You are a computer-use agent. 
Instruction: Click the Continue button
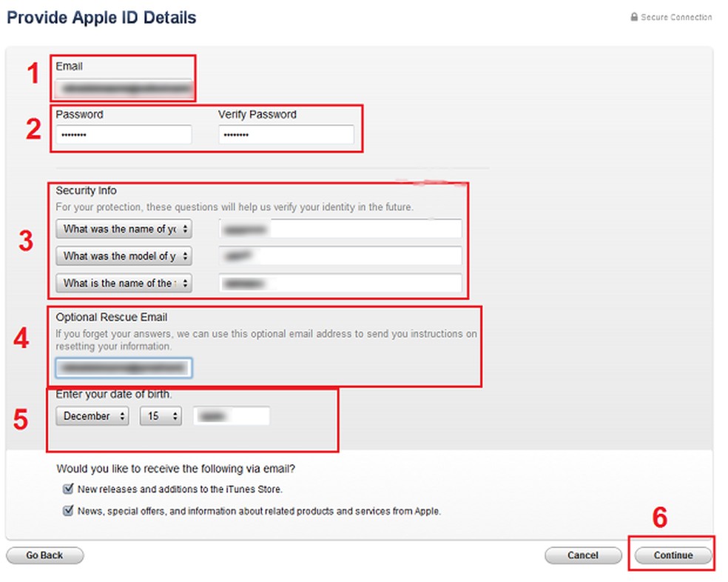[x=673, y=555]
